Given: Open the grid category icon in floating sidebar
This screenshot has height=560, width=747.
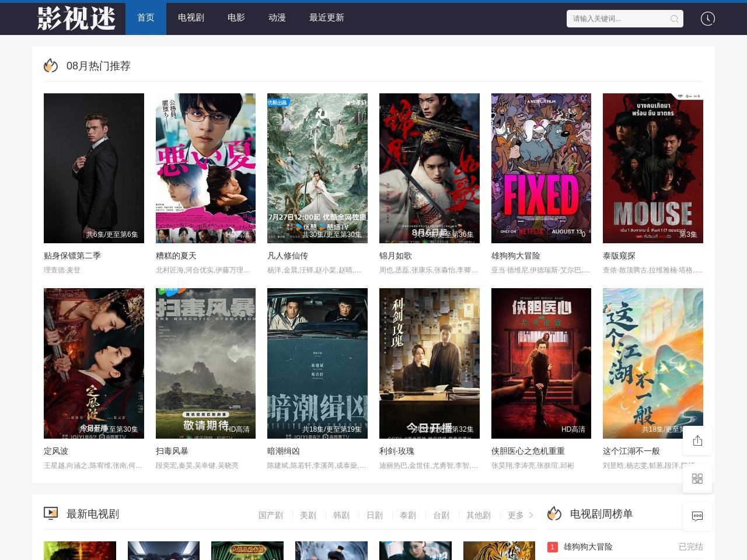Looking at the screenshot, I should point(697,479).
